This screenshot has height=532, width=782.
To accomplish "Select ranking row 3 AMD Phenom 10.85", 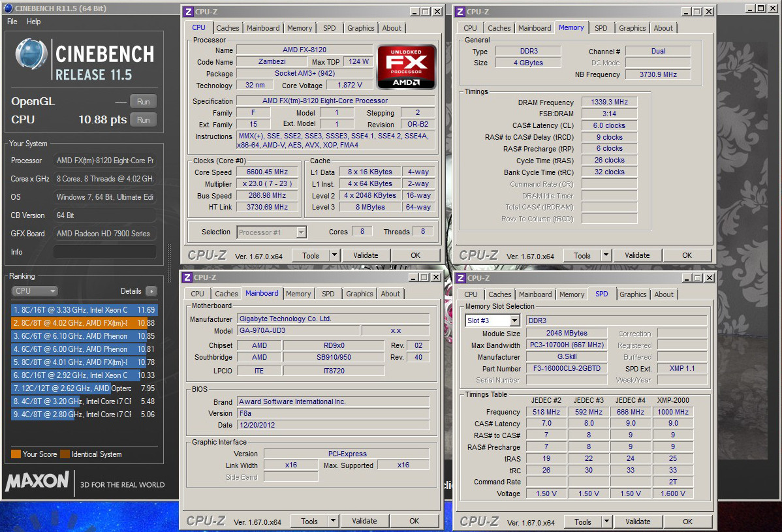I will coord(84,336).
